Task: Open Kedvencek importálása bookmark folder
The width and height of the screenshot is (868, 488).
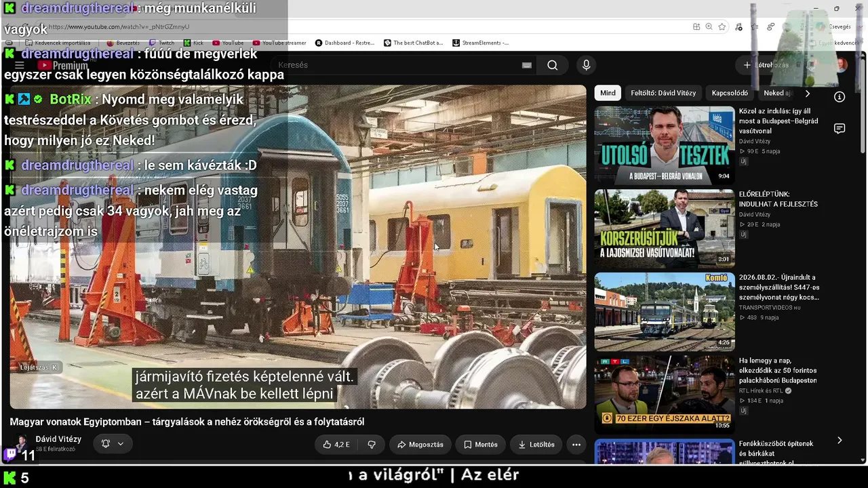Action: point(58,43)
